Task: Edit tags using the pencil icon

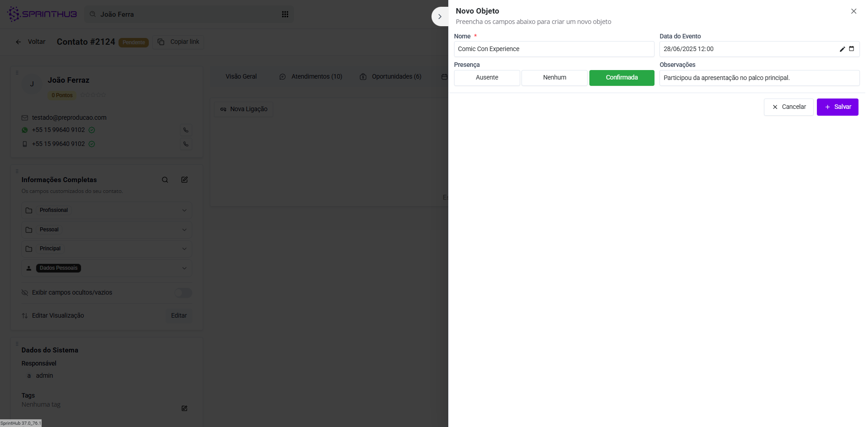Action: pos(185,408)
